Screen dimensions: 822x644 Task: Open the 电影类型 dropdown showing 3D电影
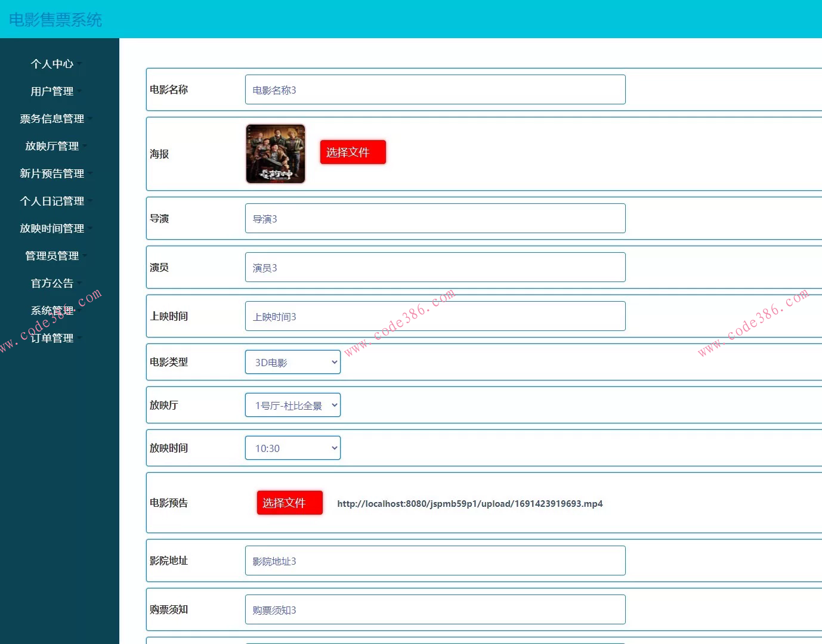(293, 362)
